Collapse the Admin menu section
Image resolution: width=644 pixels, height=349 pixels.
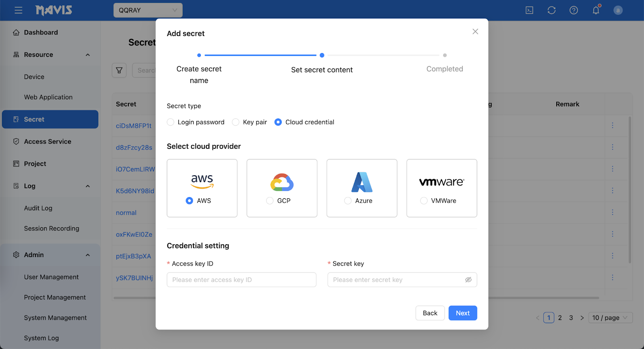coord(88,255)
